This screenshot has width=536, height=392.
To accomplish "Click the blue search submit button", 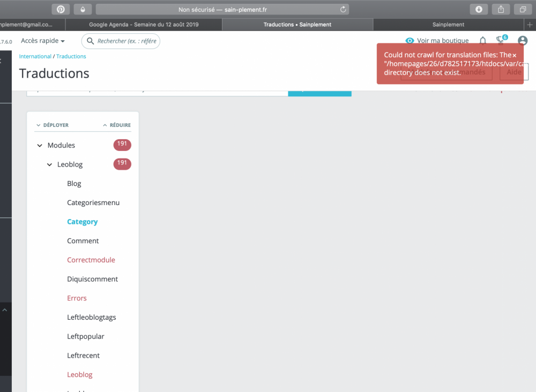I will click(319, 93).
